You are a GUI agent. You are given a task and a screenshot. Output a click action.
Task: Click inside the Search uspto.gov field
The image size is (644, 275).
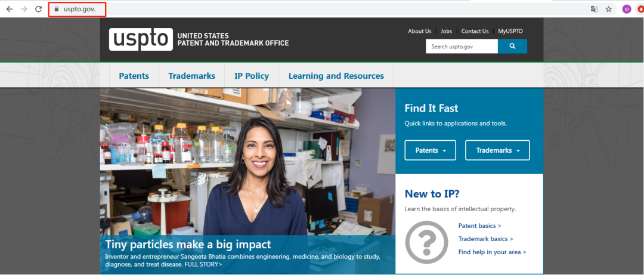pyautogui.click(x=462, y=47)
